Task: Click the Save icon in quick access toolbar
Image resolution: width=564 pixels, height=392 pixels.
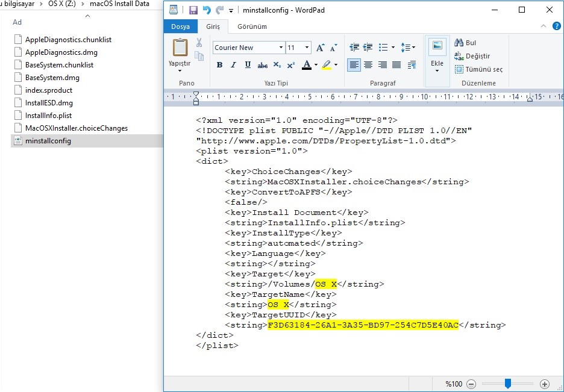Action: click(x=193, y=10)
